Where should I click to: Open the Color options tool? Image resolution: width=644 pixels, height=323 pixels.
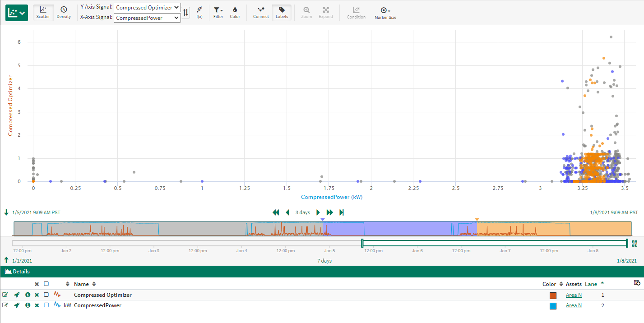point(235,13)
